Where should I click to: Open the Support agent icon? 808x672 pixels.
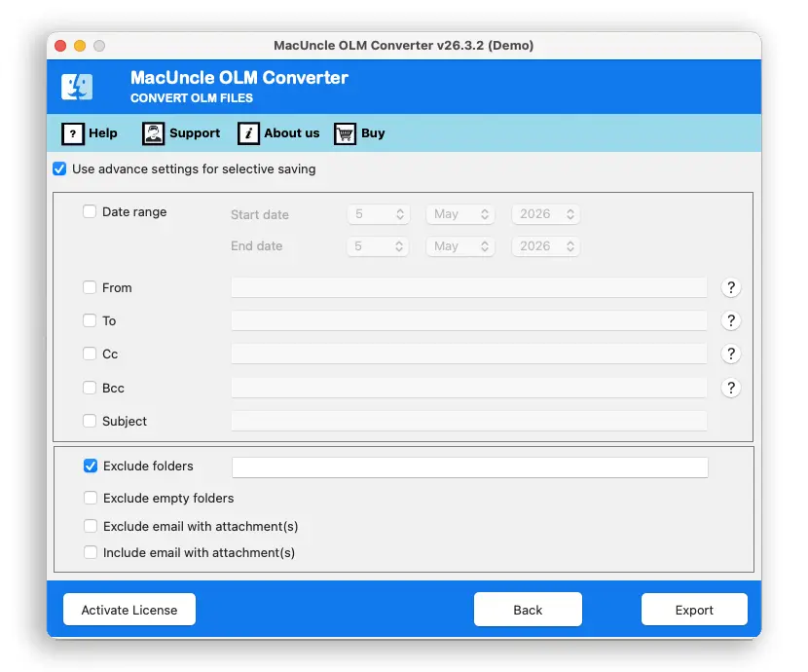point(153,133)
